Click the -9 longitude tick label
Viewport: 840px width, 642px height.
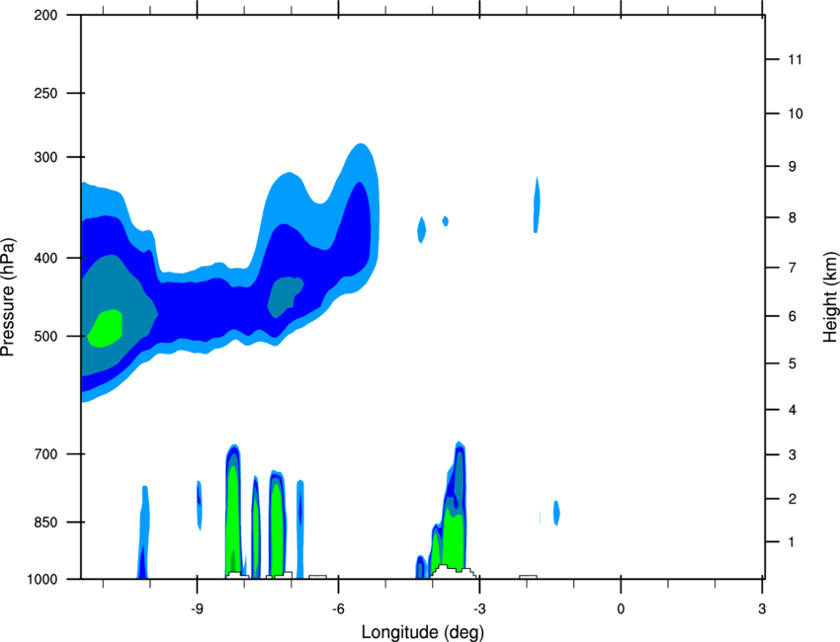point(197,608)
